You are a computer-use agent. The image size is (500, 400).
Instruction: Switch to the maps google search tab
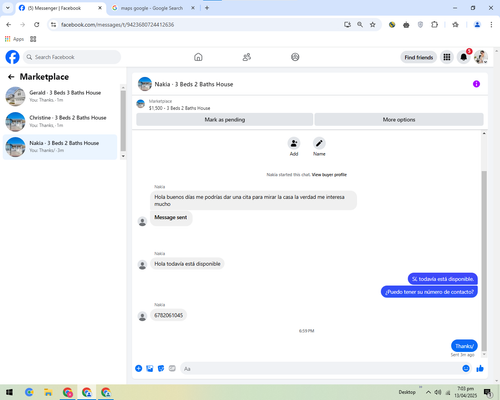152,8
